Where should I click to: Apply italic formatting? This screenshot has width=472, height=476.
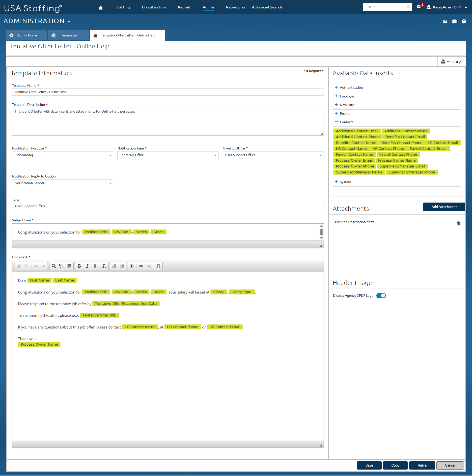pyautogui.click(x=87, y=266)
